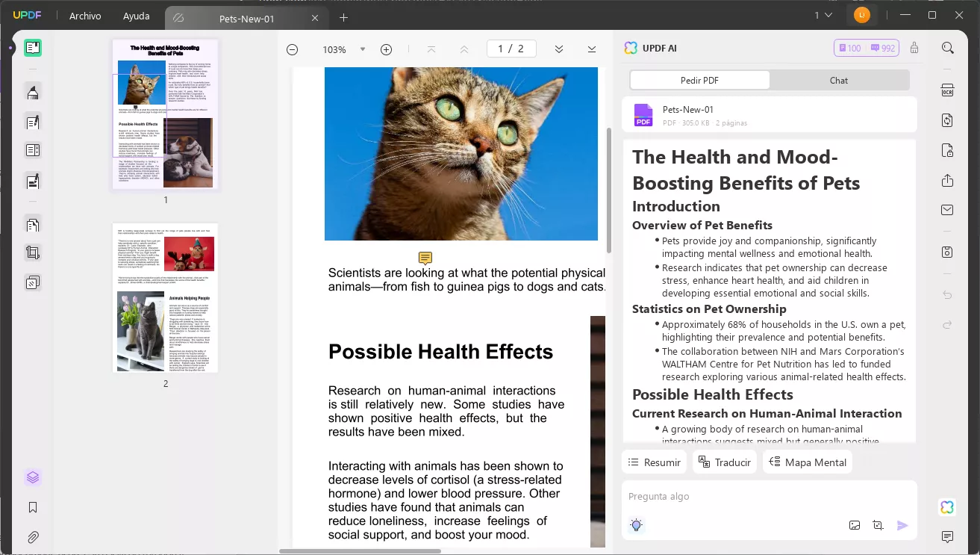
Task: Open the lightbulb prompt suggestions
Action: 637,525
